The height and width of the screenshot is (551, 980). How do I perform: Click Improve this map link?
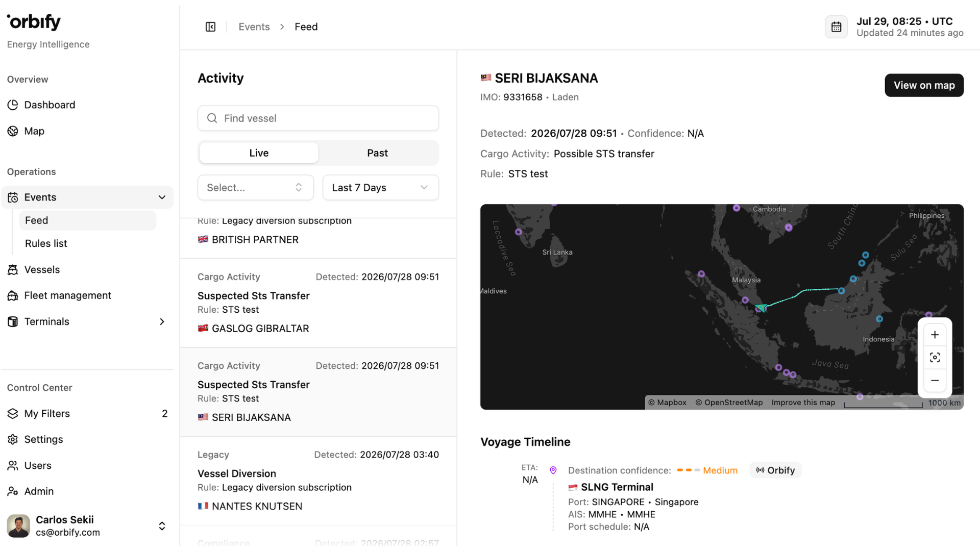click(x=803, y=403)
